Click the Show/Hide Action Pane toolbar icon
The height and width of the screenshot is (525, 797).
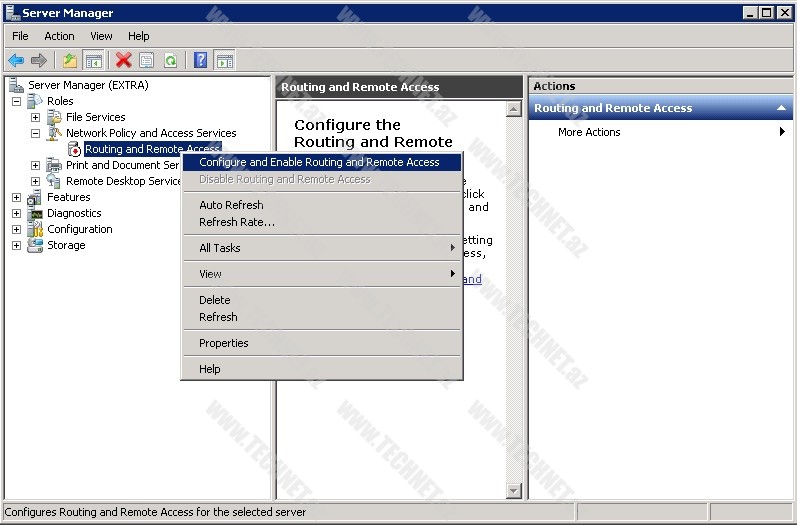[x=225, y=61]
